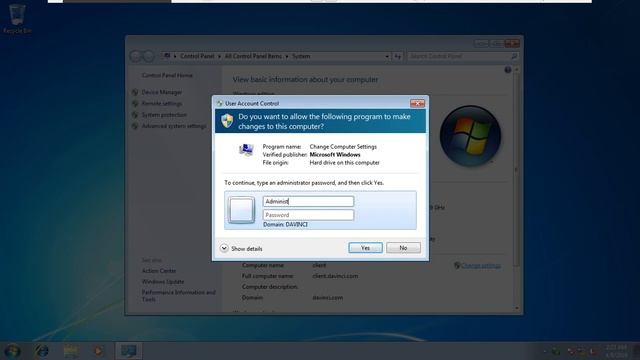Go to Control Panel Home
Screen dimensions: 640x360
(x=167, y=75)
